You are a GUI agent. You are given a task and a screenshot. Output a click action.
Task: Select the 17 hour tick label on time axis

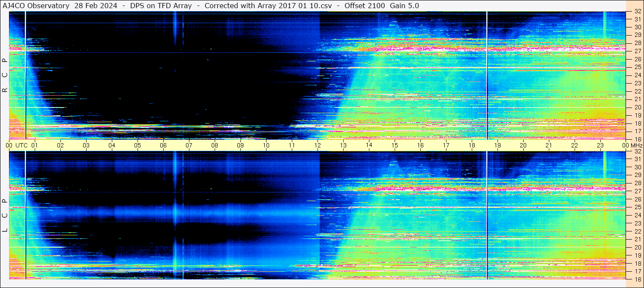[446, 145]
